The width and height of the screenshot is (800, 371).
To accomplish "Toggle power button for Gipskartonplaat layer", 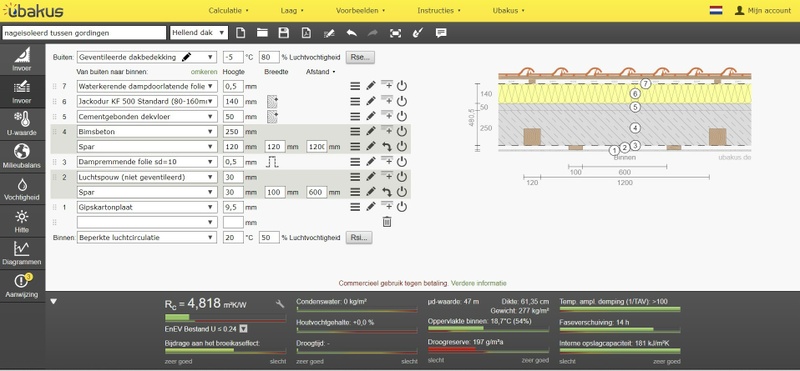I will tap(402, 207).
